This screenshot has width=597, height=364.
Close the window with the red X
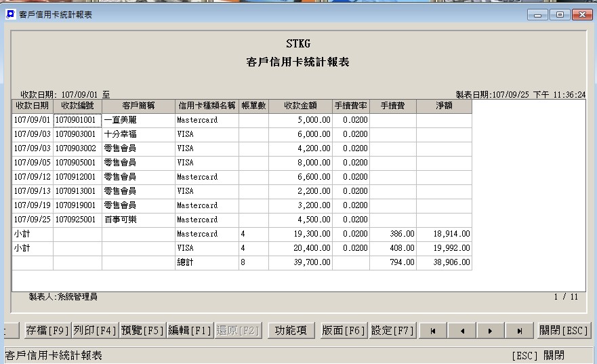582,15
